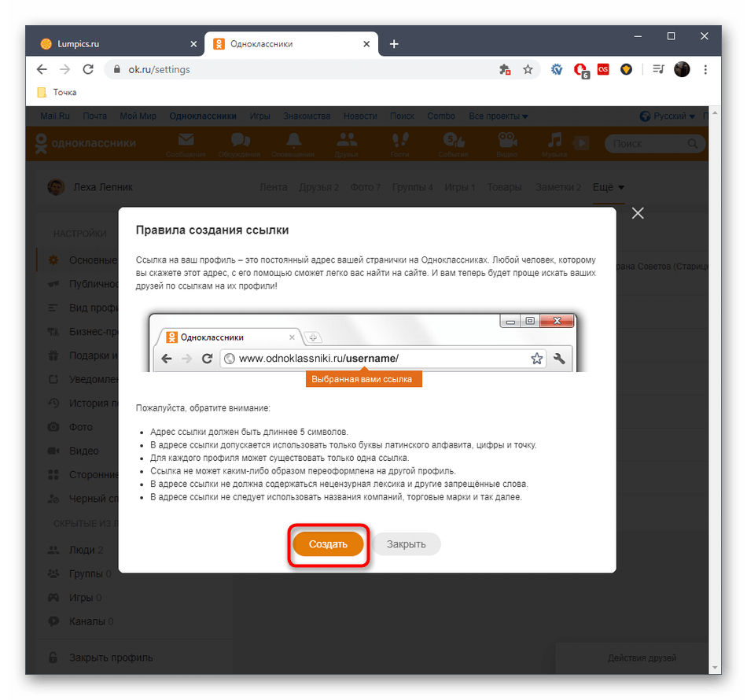Open a new browser tab
This screenshot has height=700, width=747.
394,44
